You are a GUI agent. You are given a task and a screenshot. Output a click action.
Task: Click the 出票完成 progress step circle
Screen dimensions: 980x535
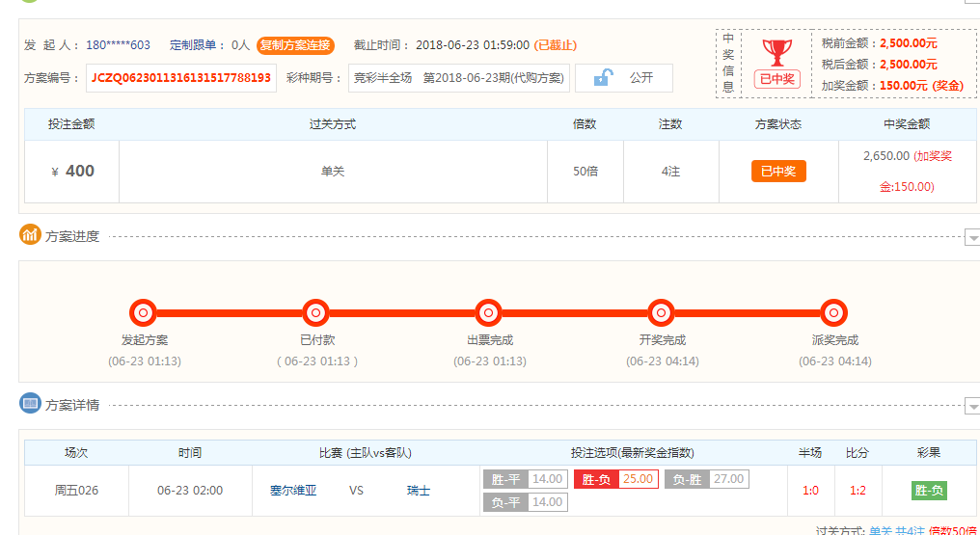pos(489,312)
